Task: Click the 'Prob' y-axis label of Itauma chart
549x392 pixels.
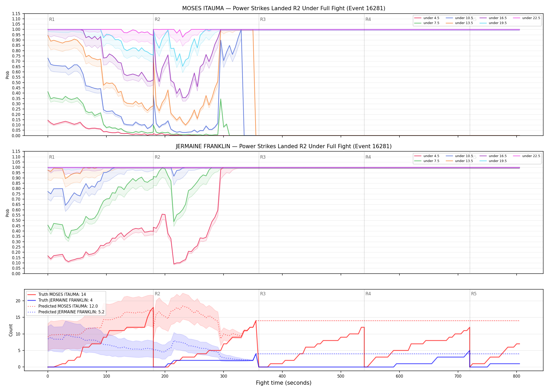Action: [8, 75]
